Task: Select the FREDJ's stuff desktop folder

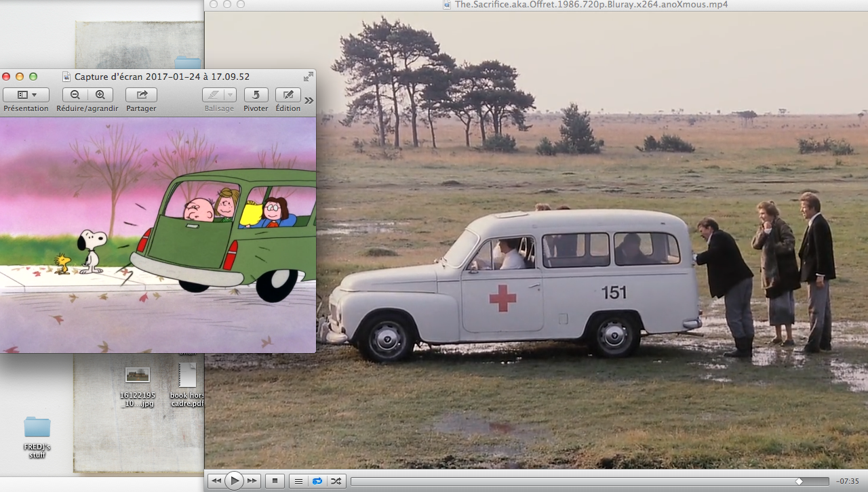Action: click(x=37, y=428)
